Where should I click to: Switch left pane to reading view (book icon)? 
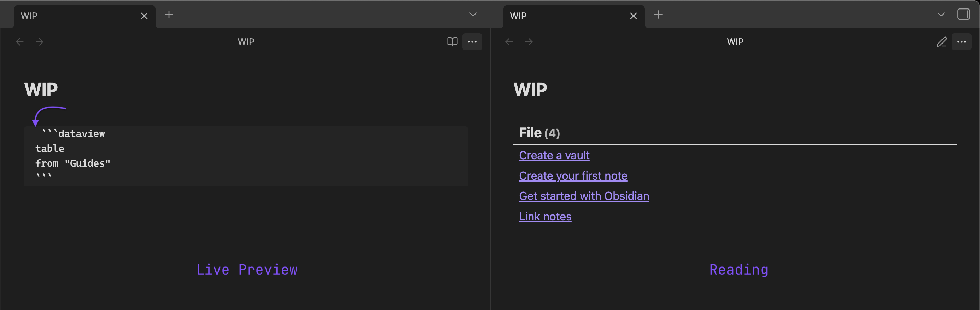pyautogui.click(x=452, y=41)
